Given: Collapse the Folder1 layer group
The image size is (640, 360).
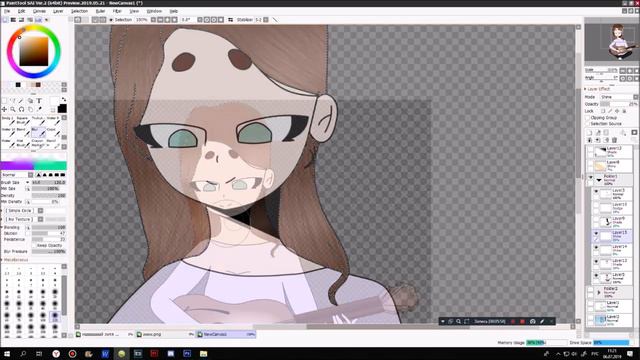Looking at the screenshot, I should (x=599, y=180).
